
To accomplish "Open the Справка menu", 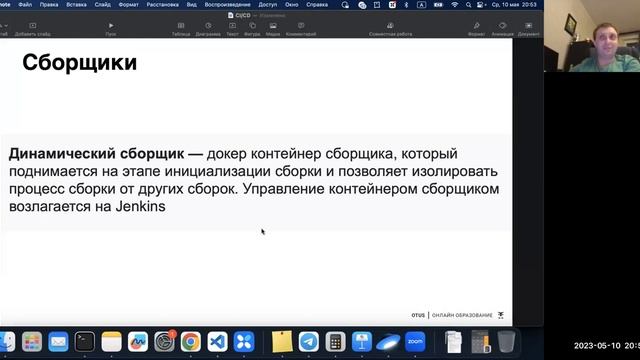I will [317, 5].
